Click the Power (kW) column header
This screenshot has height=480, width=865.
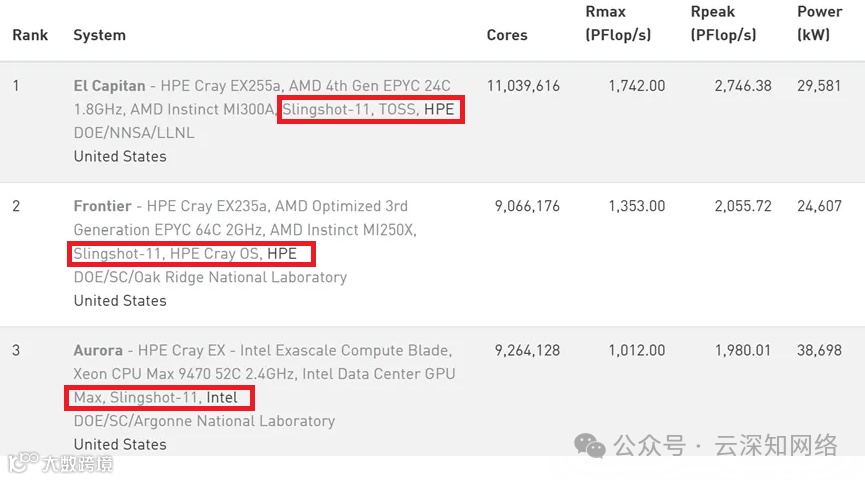[x=819, y=23]
